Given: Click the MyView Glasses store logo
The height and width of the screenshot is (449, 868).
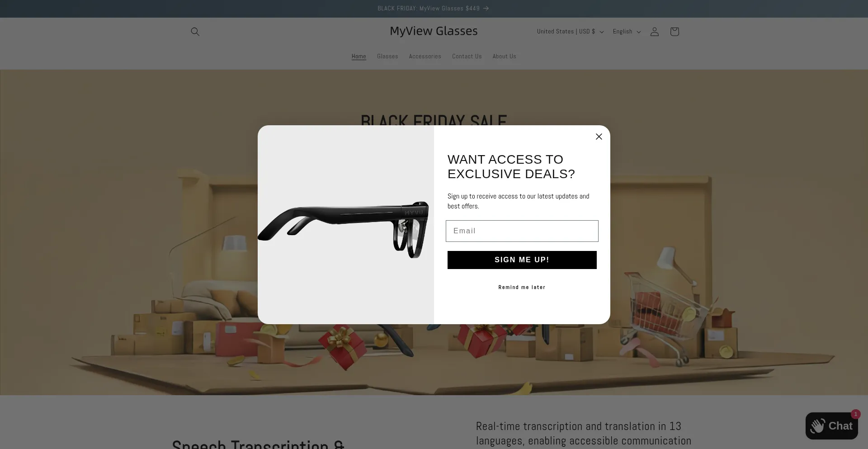Looking at the screenshot, I should pyautogui.click(x=434, y=31).
